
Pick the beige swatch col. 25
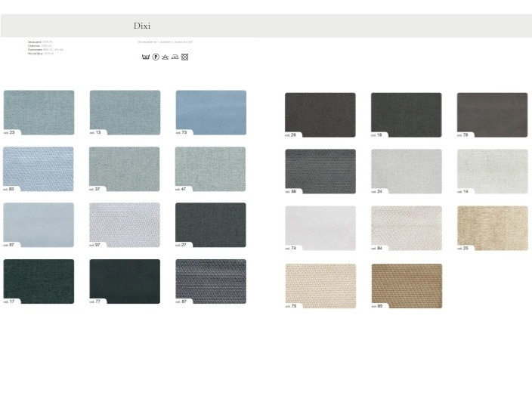pos(492,227)
